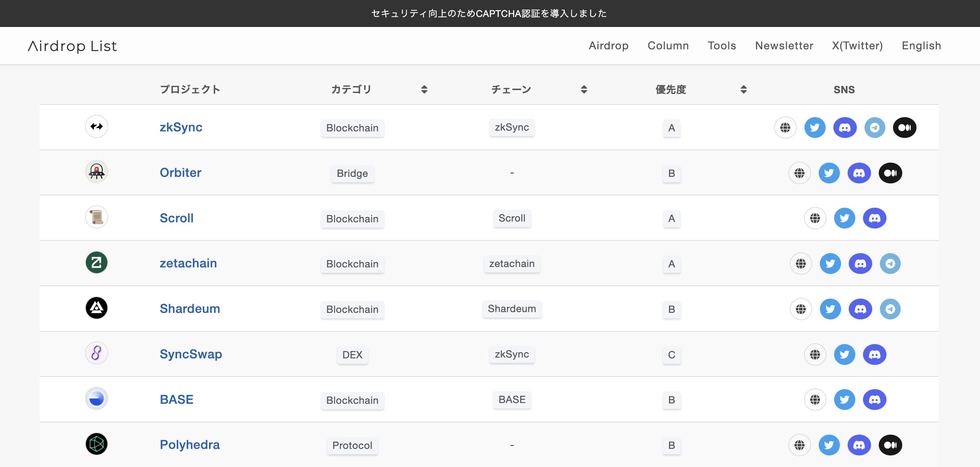Open SyncSwap Discord icon
This screenshot has width=980, height=467.
point(875,354)
